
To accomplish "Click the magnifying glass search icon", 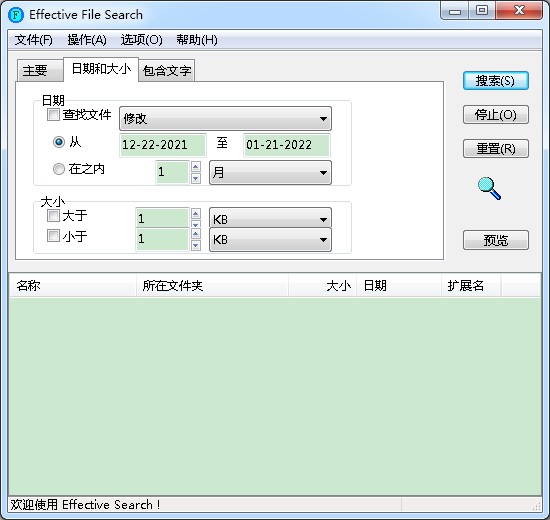I will (489, 188).
